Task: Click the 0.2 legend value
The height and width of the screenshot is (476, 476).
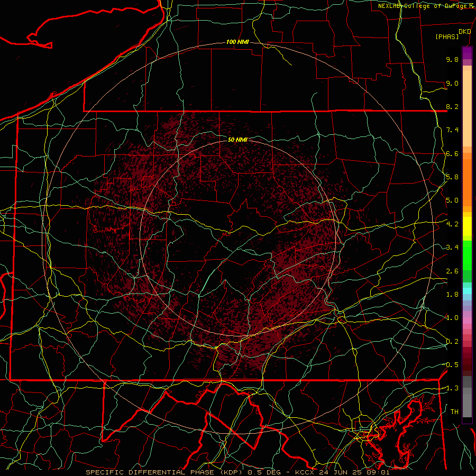Action: point(452,342)
